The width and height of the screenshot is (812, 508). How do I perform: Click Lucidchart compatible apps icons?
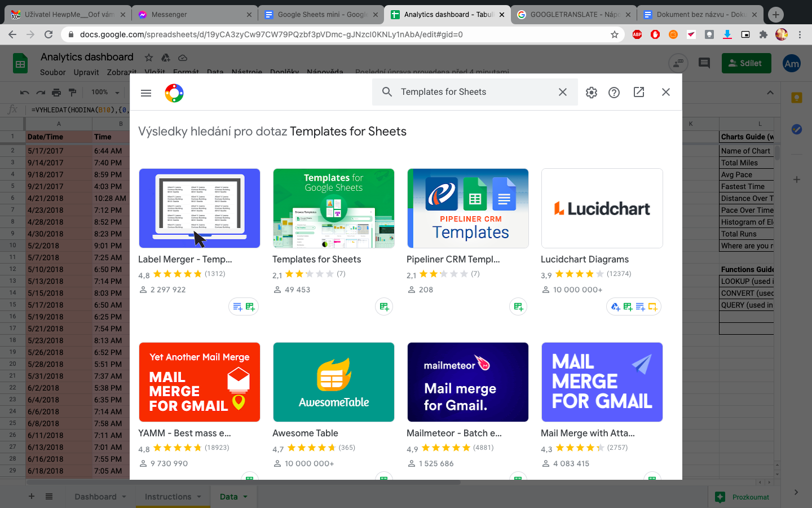pos(634,306)
